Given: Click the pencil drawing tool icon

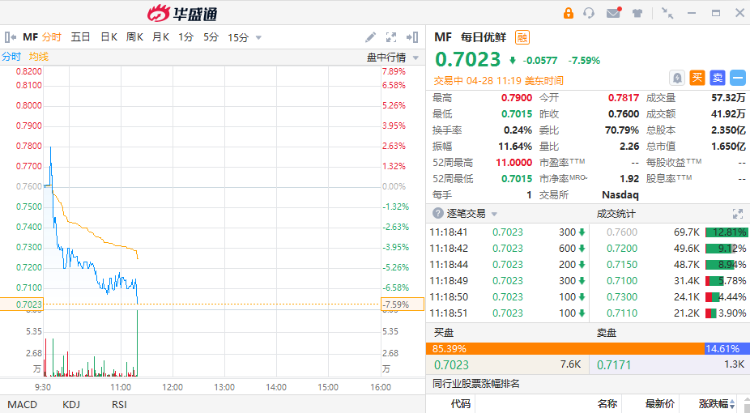Looking at the screenshot, I should click(x=371, y=37).
